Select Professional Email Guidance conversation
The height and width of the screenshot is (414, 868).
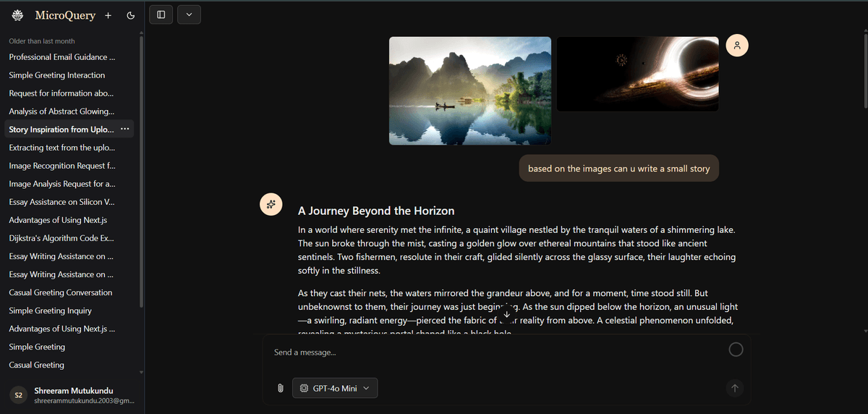tap(61, 57)
